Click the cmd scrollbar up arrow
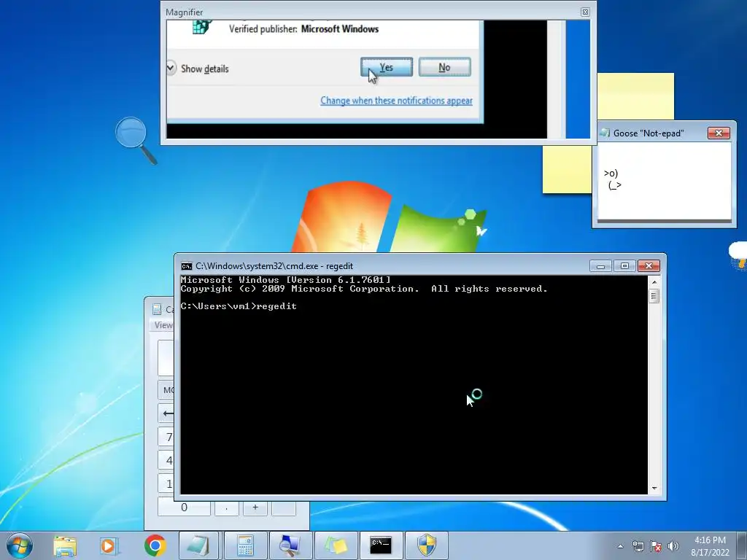Screen dimensions: 747x560 654,282
